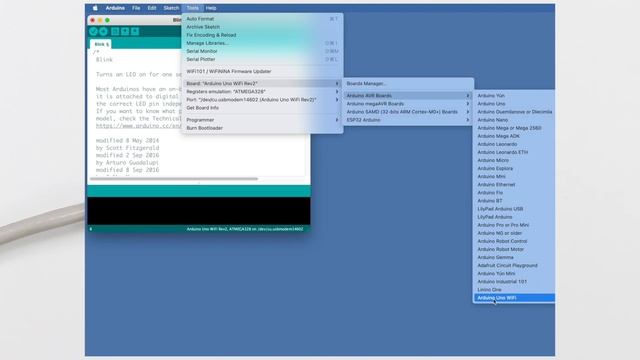The height and width of the screenshot is (360, 640).
Task: Open the Sketch menu
Action: [x=171, y=8]
